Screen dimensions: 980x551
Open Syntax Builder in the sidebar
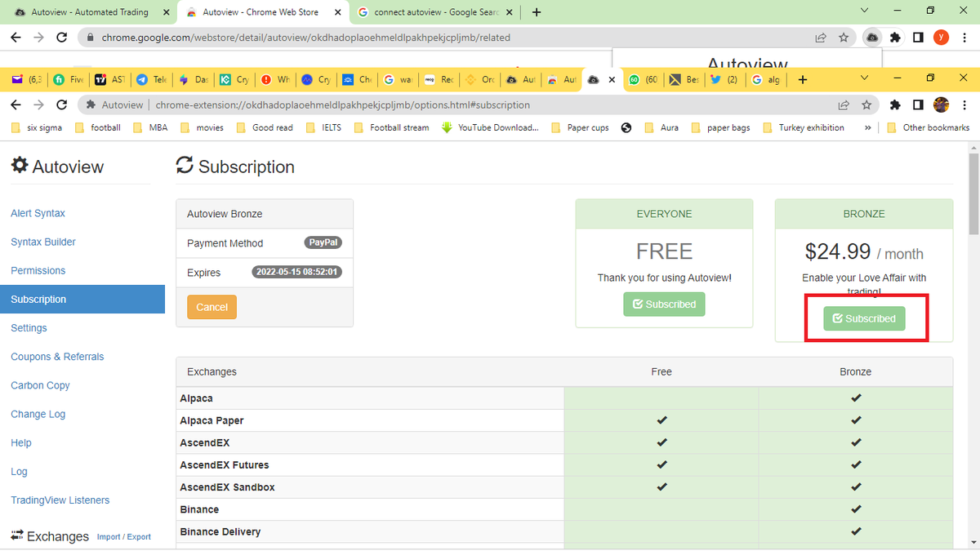tap(43, 242)
